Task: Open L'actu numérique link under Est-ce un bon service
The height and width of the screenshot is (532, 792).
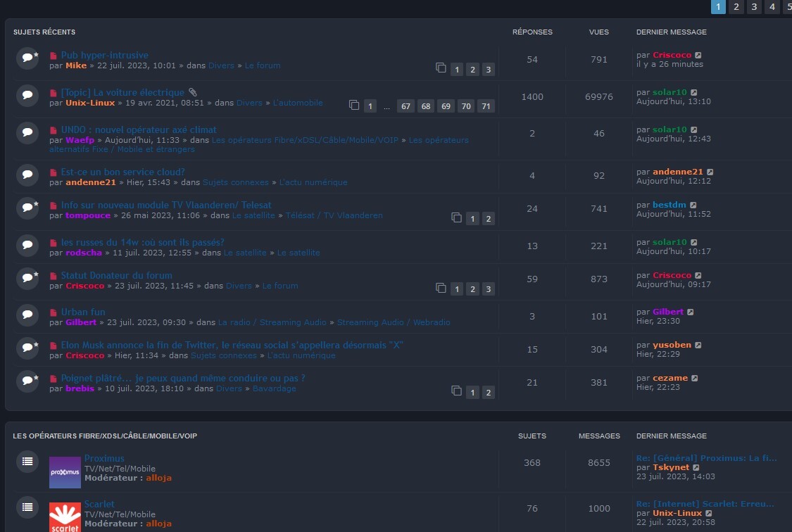Action: 313,182
